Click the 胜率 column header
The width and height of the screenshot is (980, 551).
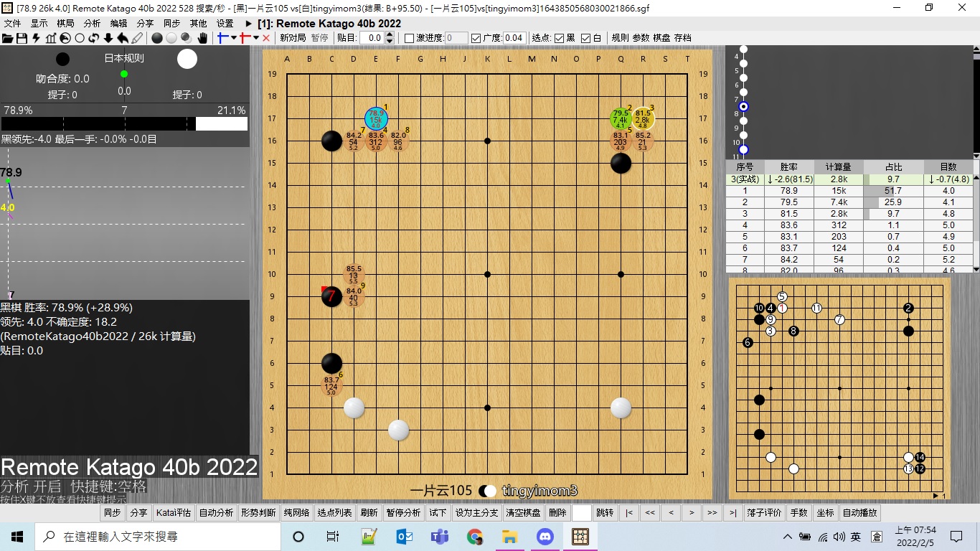tap(790, 166)
